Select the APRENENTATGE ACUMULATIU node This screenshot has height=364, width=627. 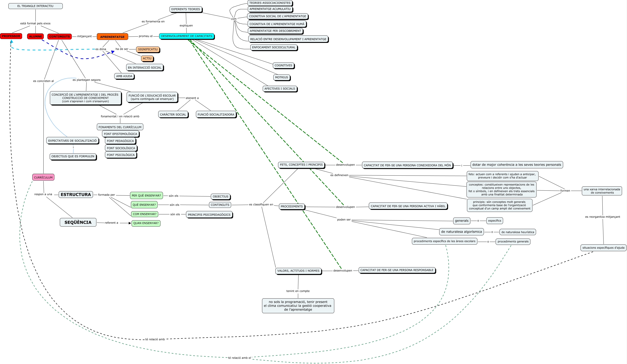pos(270,9)
